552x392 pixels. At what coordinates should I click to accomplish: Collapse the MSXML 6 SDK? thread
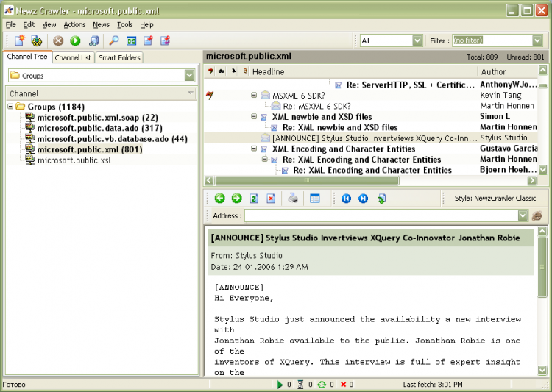(x=254, y=96)
